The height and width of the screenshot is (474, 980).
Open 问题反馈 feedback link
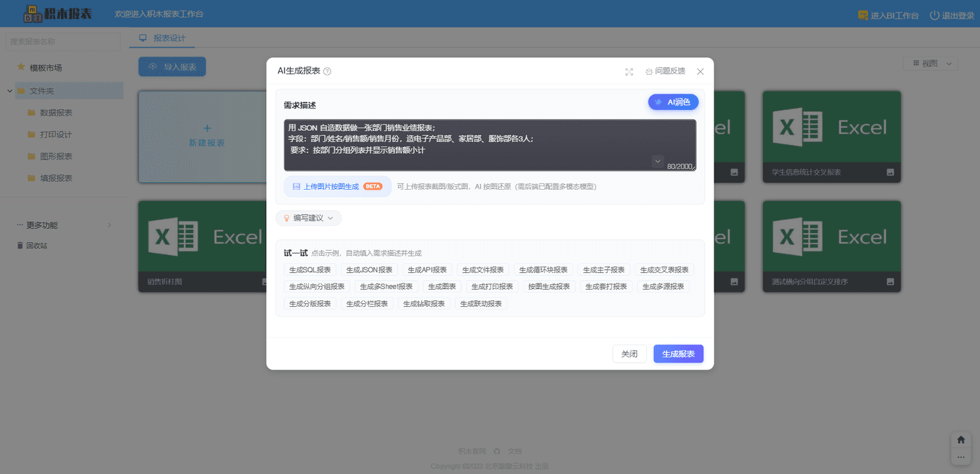tap(665, 71)
